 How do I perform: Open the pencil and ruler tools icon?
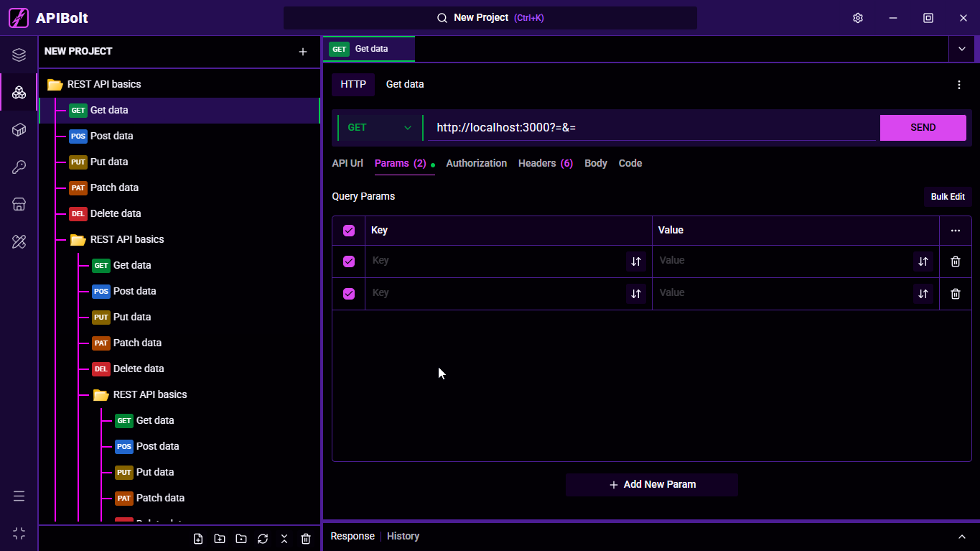pos(19,241)
